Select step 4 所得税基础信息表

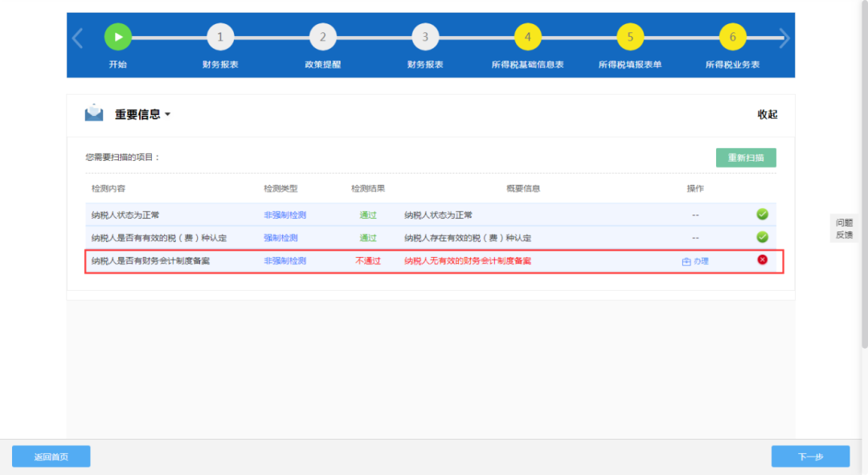tap(527, 37)
